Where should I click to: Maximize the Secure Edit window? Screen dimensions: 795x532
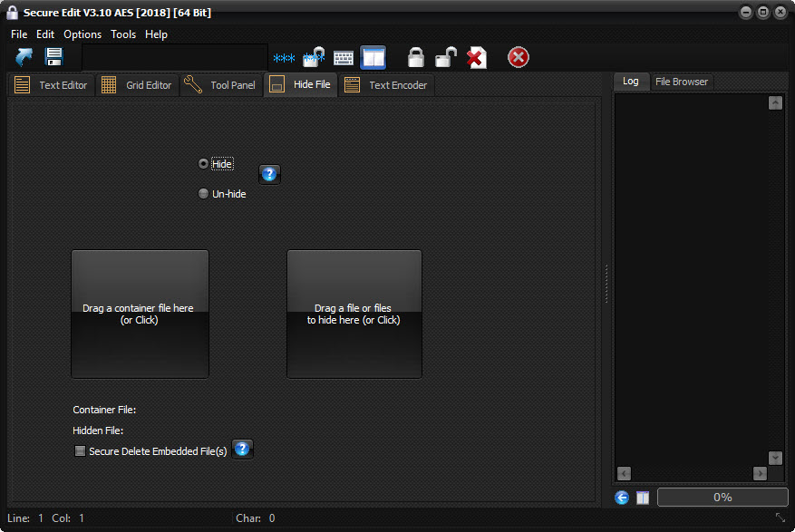(x=763, y=12)
